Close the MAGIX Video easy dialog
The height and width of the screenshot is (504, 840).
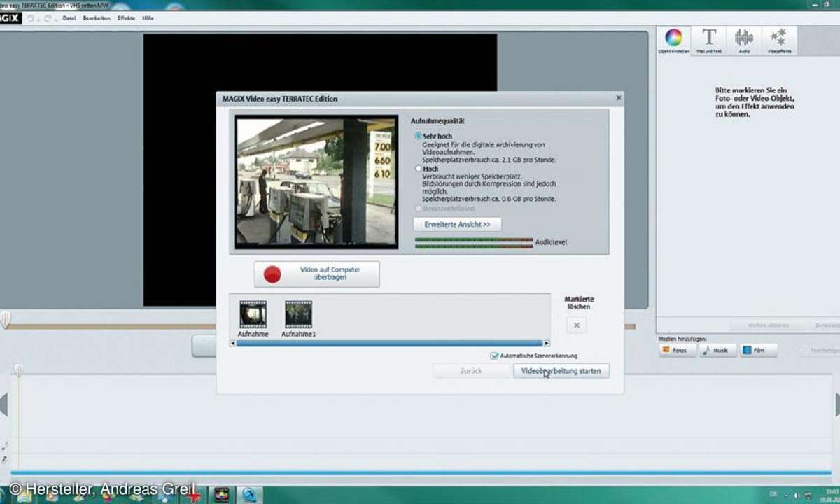point(619,99)
